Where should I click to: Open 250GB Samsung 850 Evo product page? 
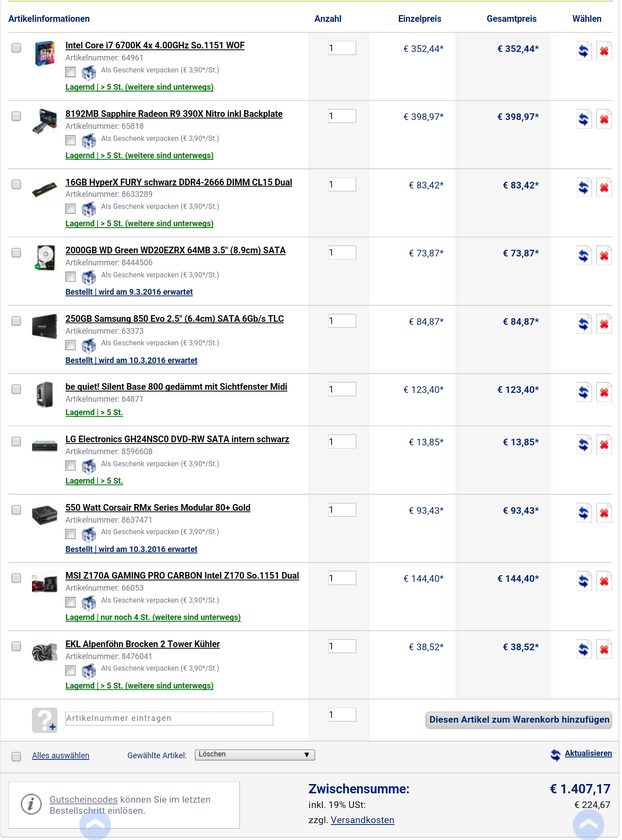(x=174, y=319)
